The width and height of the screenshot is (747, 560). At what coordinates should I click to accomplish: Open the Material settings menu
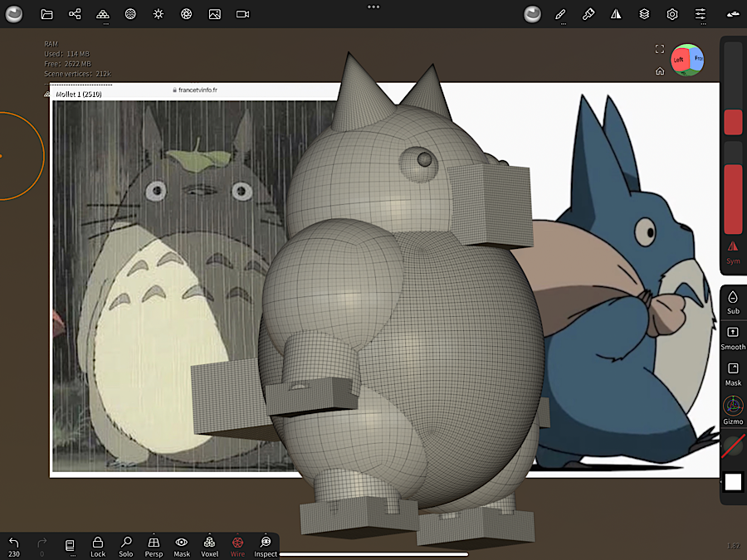(x=130, y=14)
